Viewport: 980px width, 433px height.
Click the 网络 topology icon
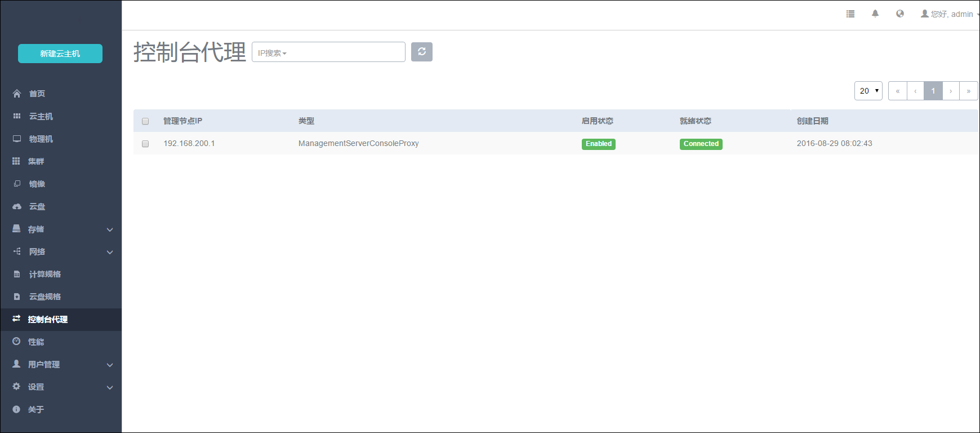[x=17, y=251]
